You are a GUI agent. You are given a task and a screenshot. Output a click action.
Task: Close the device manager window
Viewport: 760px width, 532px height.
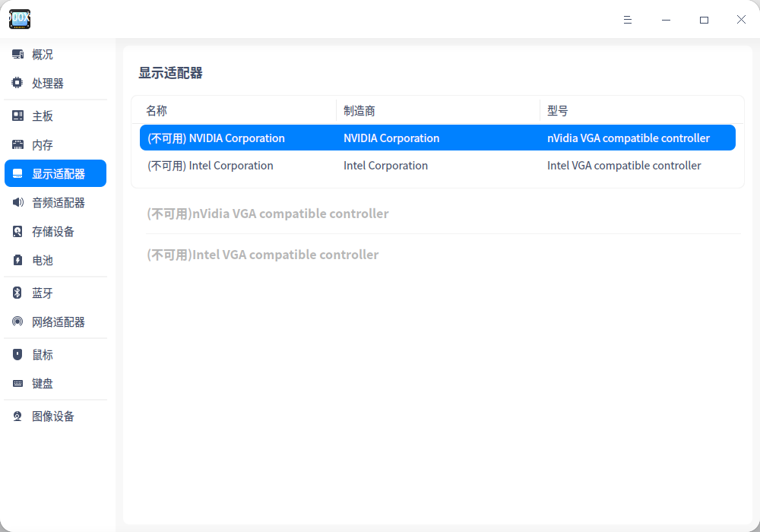point(741,20)
